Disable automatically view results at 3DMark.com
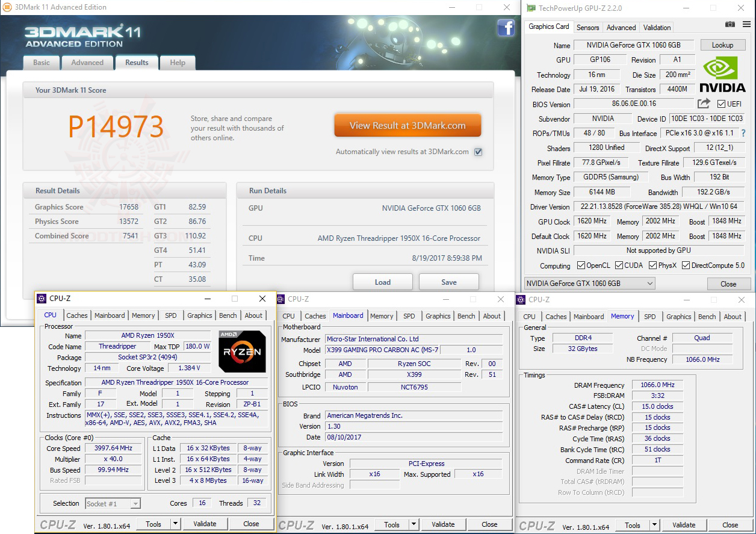 point(478,152)
